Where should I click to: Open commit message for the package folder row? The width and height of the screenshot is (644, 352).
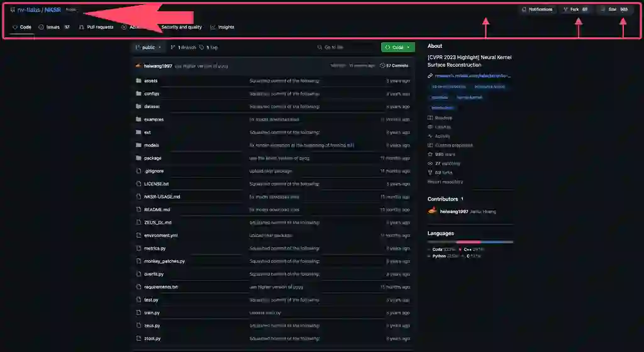pos(279,158)
